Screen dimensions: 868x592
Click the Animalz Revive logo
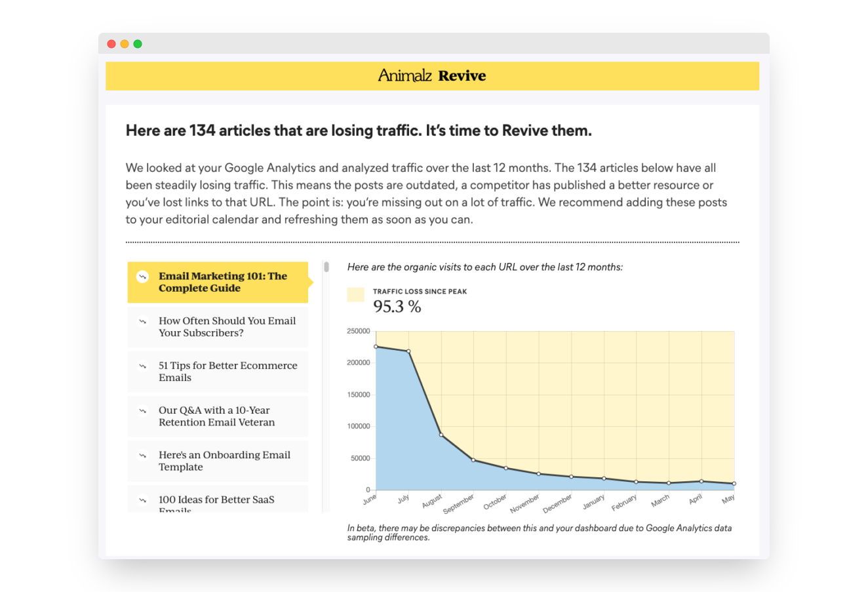point(432,75)
